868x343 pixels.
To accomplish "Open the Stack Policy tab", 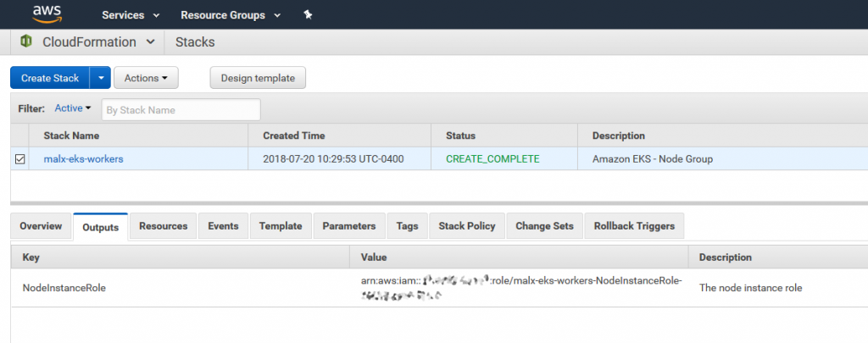I will coord(467,226).
